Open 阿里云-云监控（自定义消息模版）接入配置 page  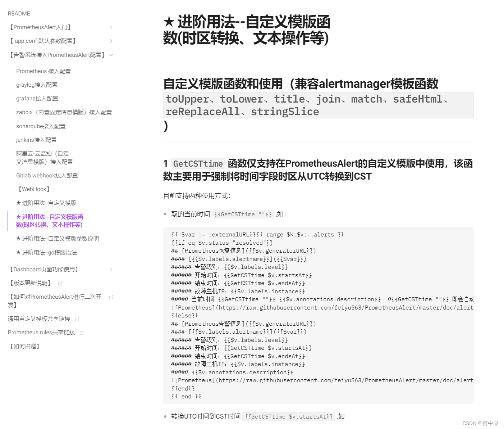tap(45, 158)
